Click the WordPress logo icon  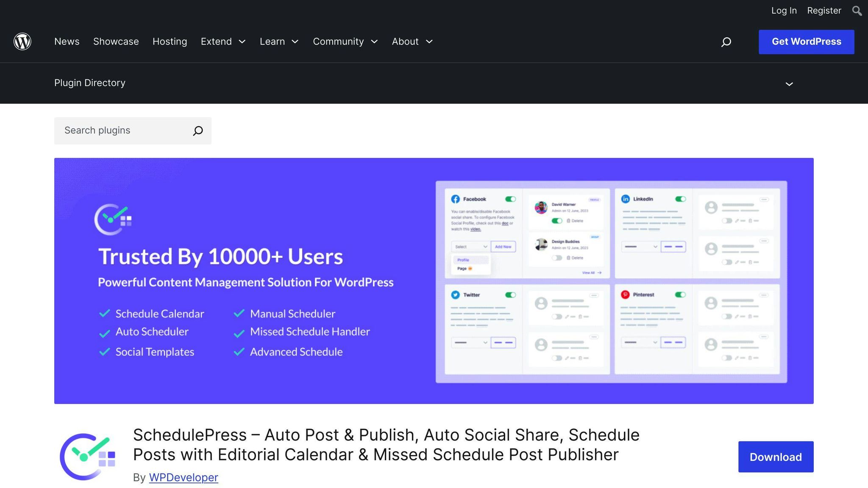pyautogui.click(x=22, y=42)
